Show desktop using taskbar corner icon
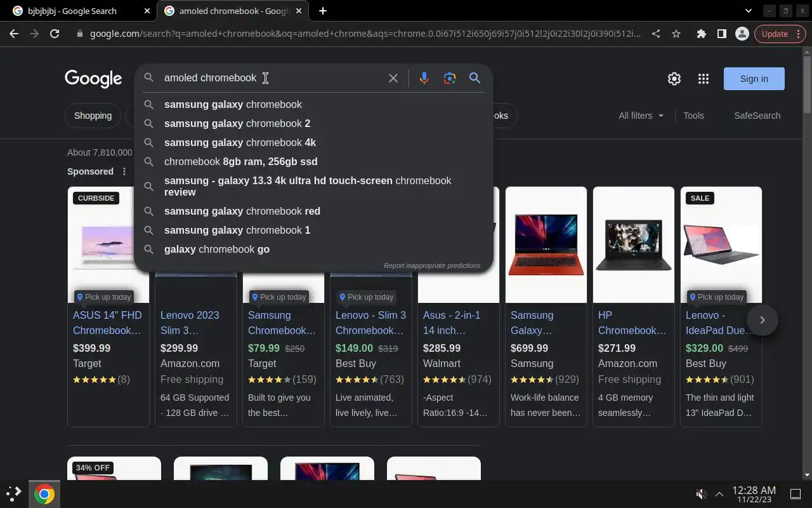 [x=796, y=494]
